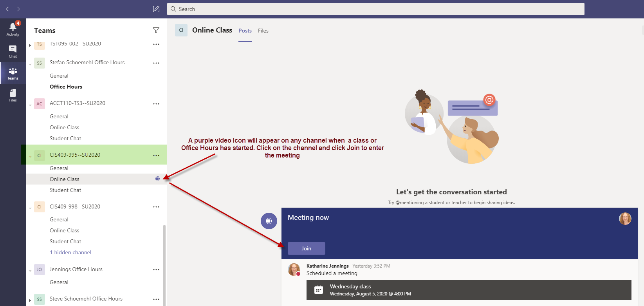Viewport: 644px width, 306px height.
Task: Select Online Class under CIS409-995--SU2020
Action: (96, 179)
